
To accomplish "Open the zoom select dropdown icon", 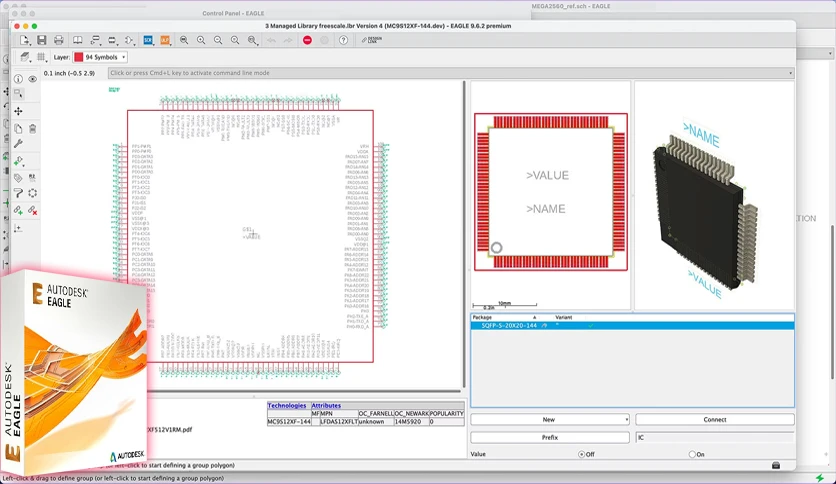I will point(253,40).
